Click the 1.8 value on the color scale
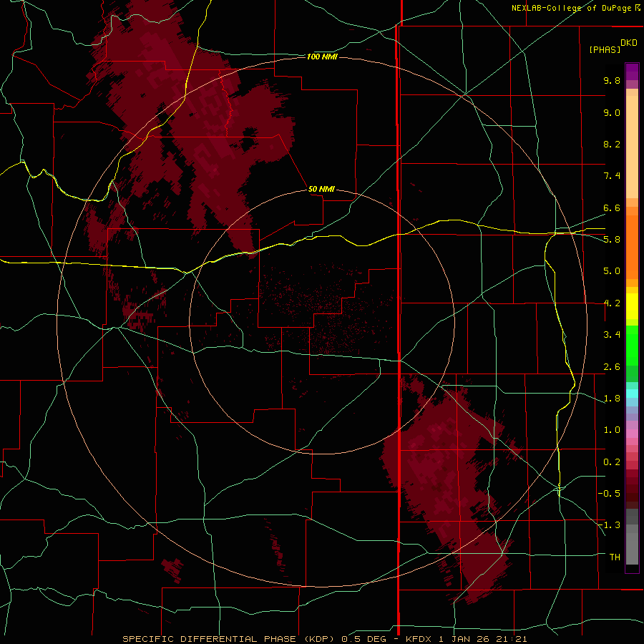 tap(612, 399)
